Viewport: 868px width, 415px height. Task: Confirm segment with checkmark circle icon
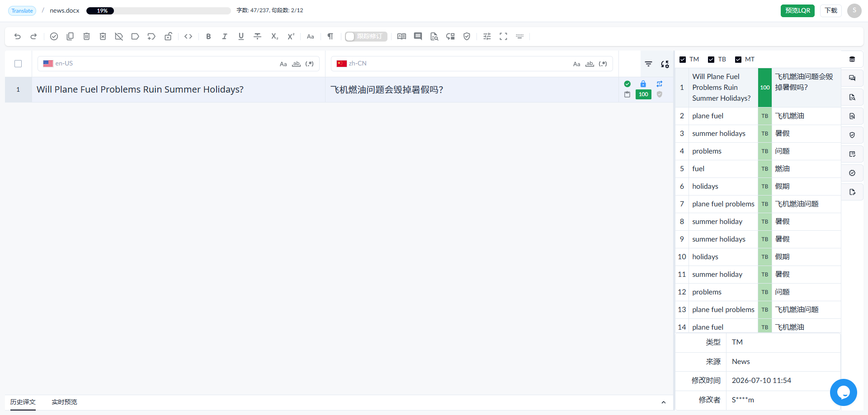click(x=54, y=37)
